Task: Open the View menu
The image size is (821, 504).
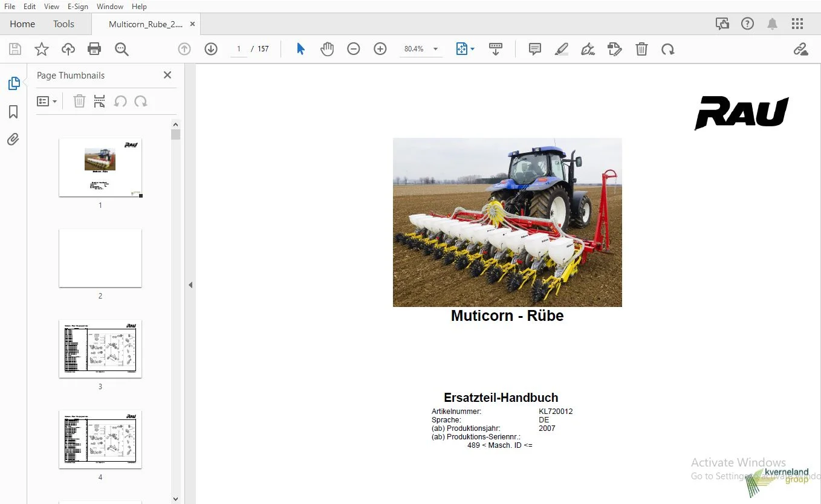Action: 52,7
